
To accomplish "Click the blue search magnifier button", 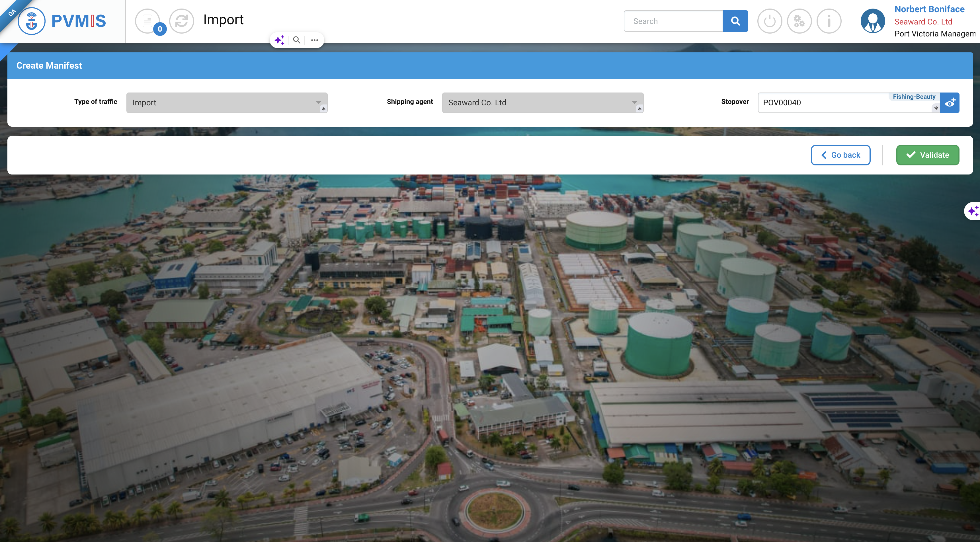I will [735, 21].
